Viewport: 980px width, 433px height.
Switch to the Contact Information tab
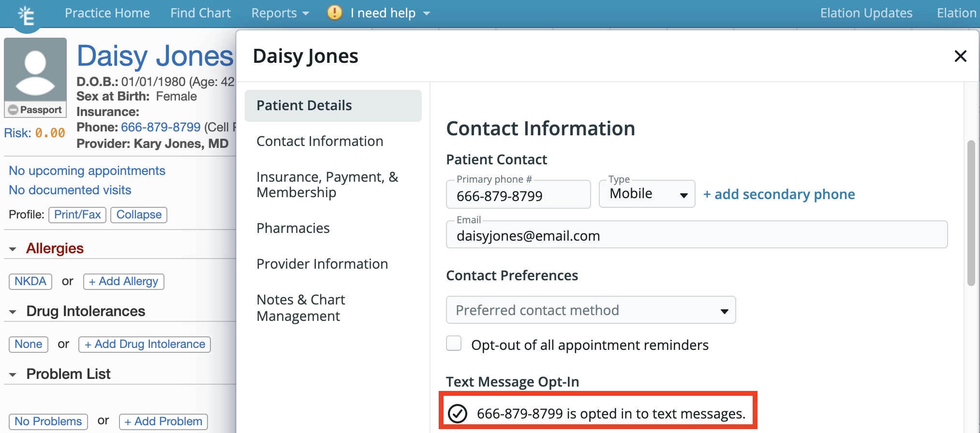[319, 141]
